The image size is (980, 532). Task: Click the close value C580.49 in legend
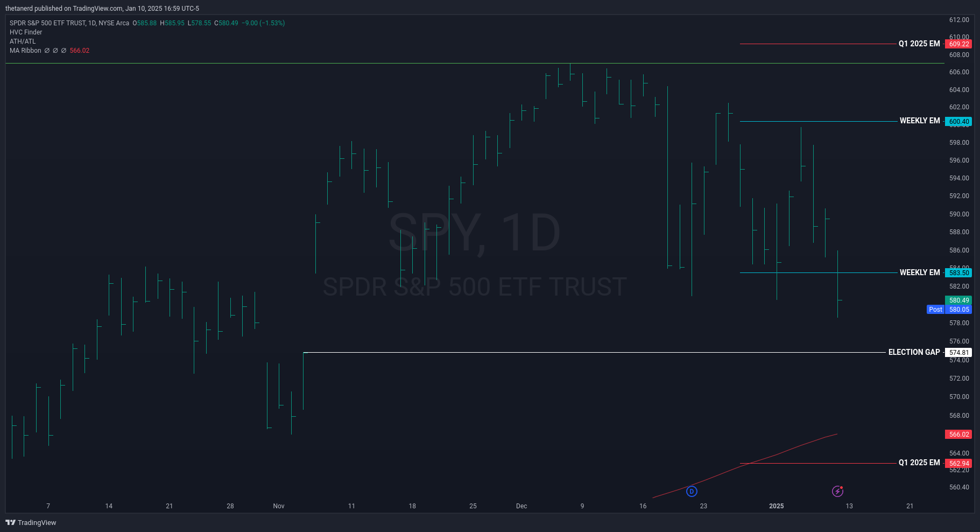tap(226, 23)
